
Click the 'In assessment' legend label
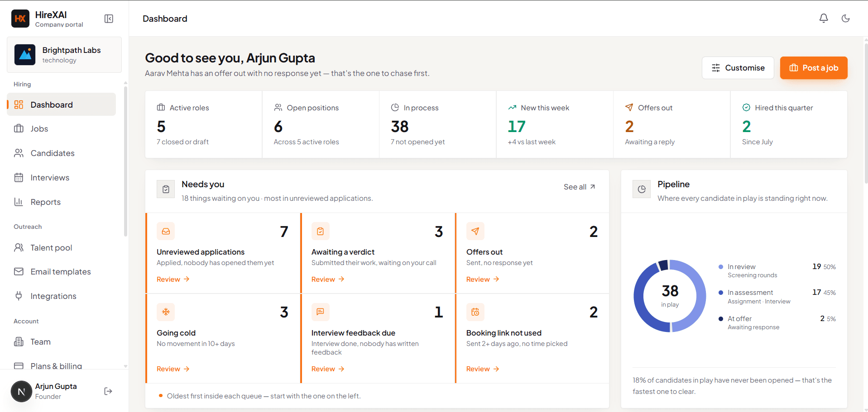point(750,293)
